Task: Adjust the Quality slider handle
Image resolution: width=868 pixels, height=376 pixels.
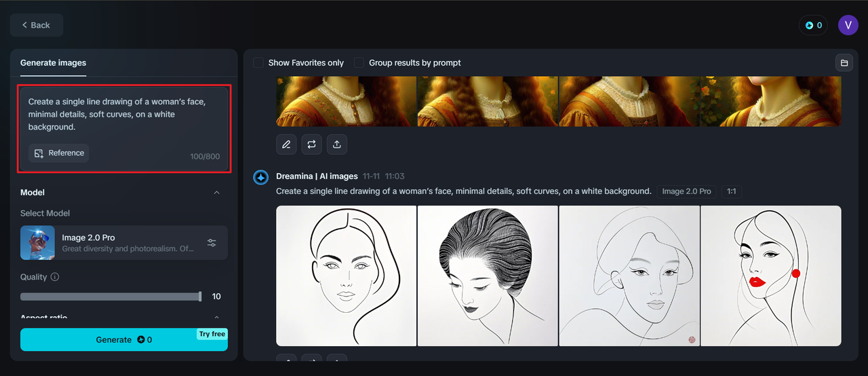Action: 200,297
